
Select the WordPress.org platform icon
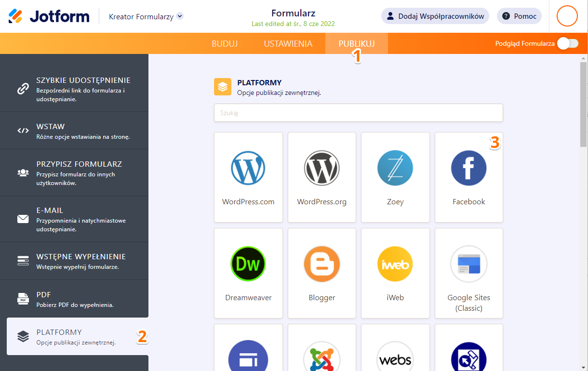tap(322, 168)
